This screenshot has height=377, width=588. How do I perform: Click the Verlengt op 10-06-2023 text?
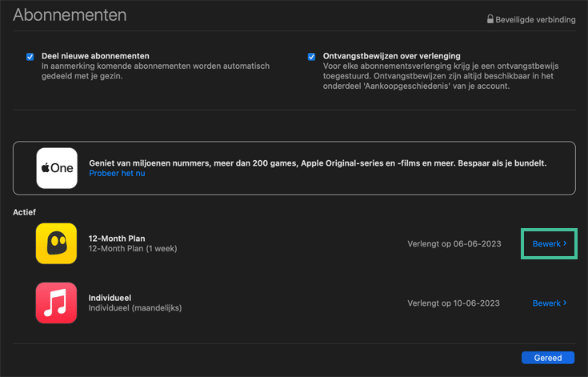454,303
